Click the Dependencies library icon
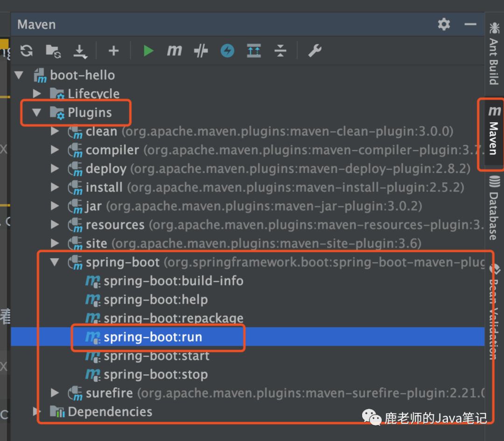The height and width of the screenshot is (441, 504). pyautogui.click(x=57, y=412)
